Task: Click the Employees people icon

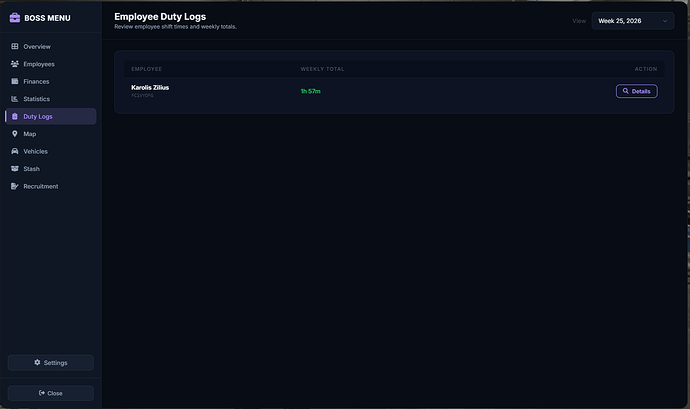Action: click(15, 64)
